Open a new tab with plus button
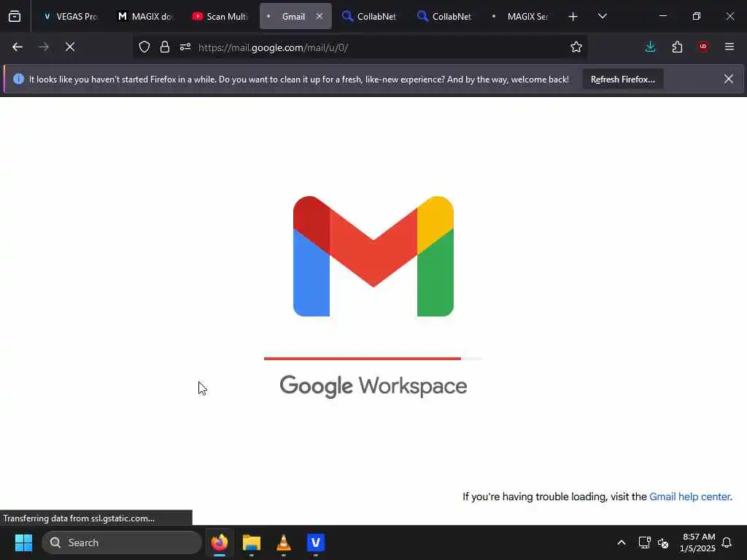Screen dimensions: 747x560 (x=573, y=17)
